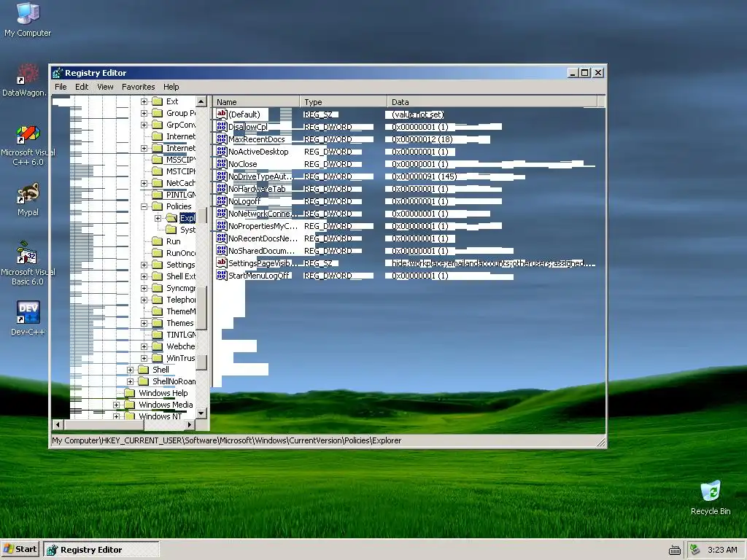Select the RunOnce key in the tree
This screenshot has height=560, width=747.
tap(181, 253)
